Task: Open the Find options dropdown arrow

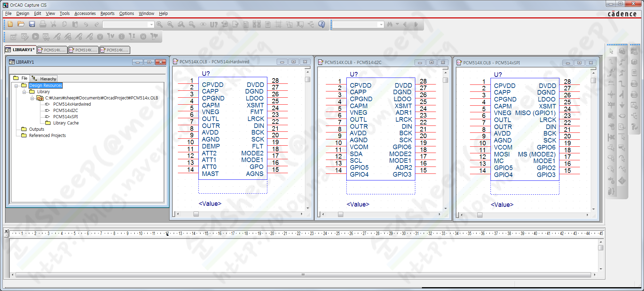Action: pyautogui.click(x=397, y=24)
